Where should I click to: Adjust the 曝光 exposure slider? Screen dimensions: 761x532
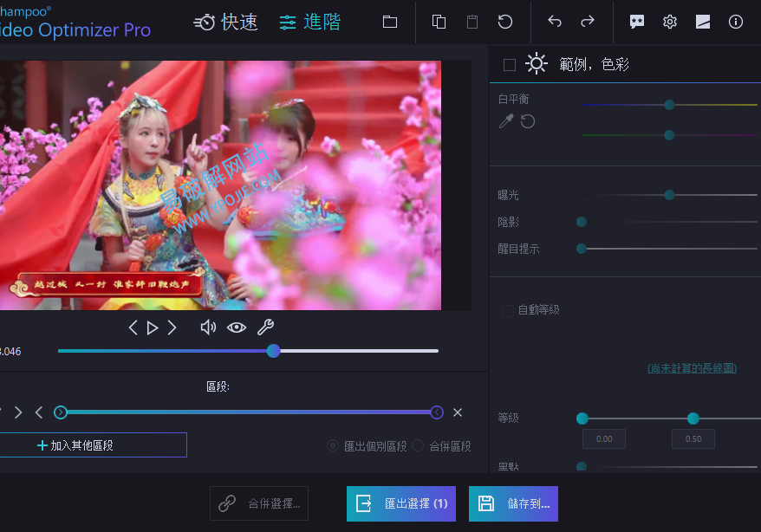coord(669,195)
